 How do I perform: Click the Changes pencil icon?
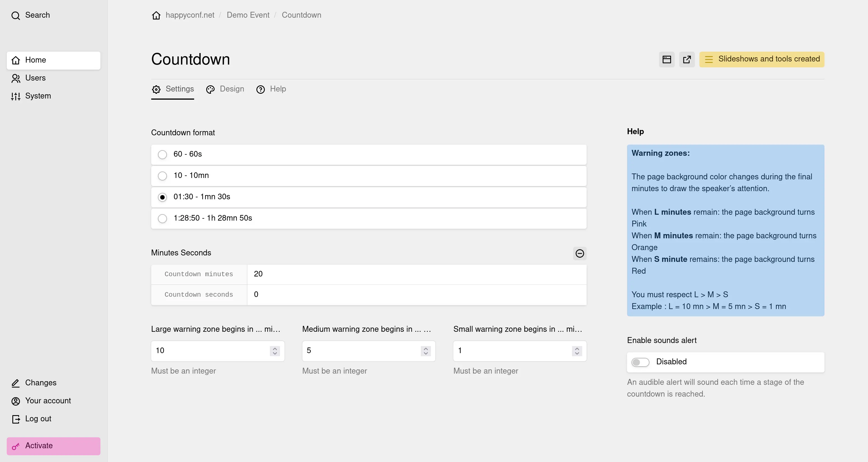15,383
